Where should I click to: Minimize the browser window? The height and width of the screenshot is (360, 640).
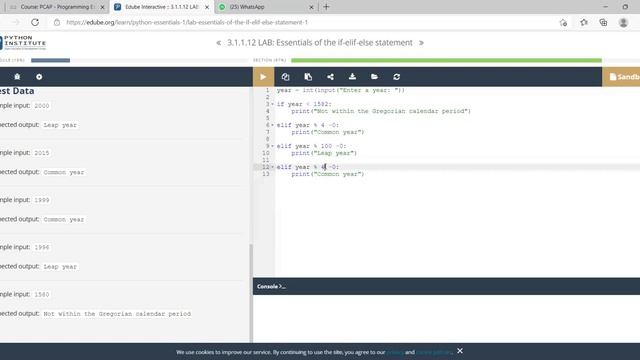(605, 7)
